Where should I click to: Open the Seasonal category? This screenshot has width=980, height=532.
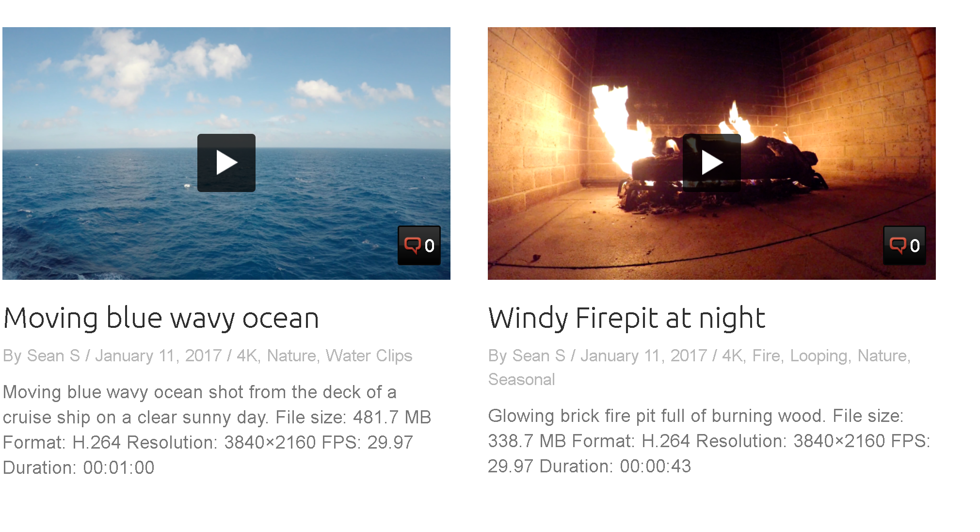[x=522, y=379]
